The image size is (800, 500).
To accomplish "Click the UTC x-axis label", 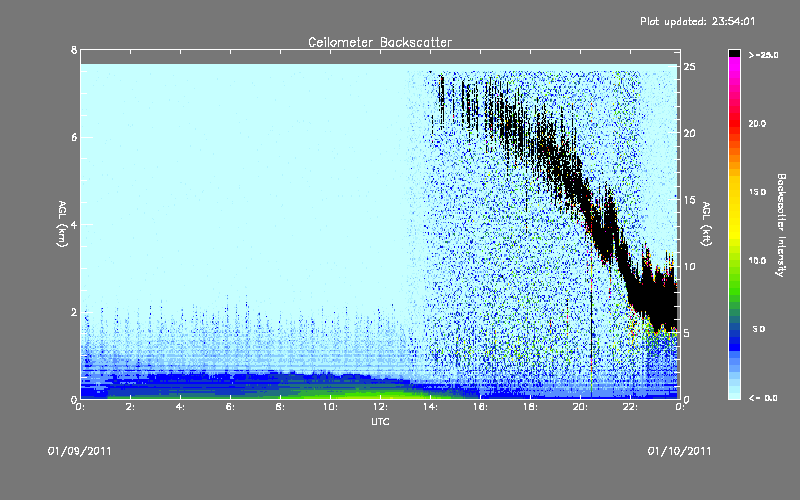I will click(x=380, y=422).
